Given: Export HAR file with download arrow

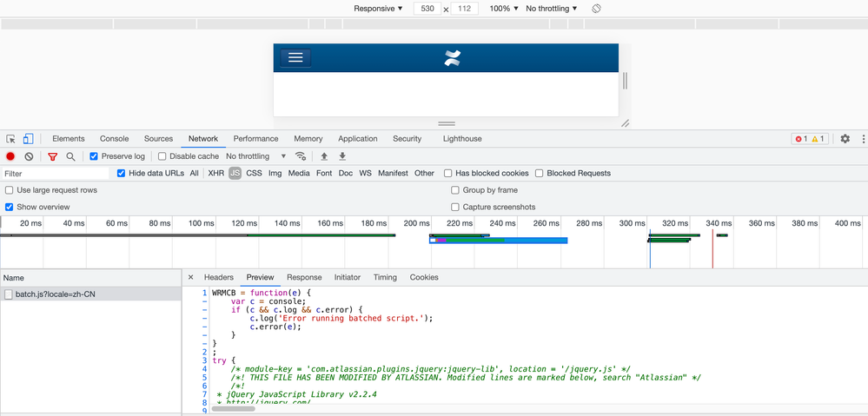Looking at the screenshot, I should point(342,156).
